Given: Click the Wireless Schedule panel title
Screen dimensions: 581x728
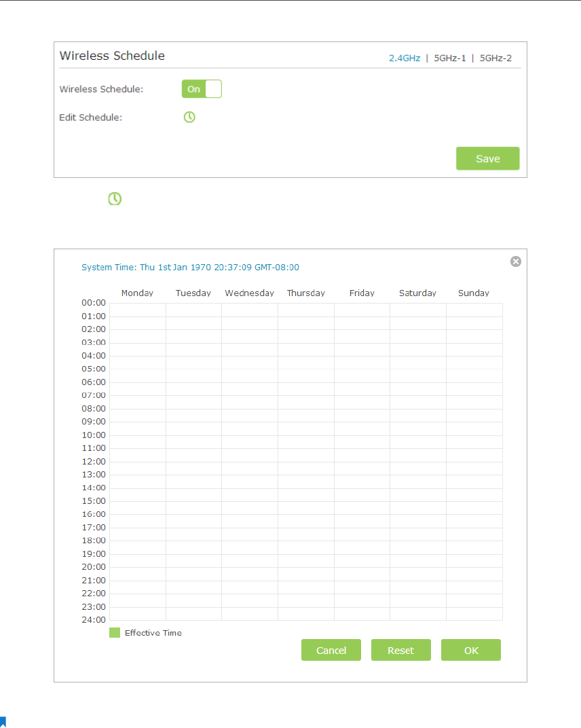Looking at the screenshot, I should coord(112,56).
